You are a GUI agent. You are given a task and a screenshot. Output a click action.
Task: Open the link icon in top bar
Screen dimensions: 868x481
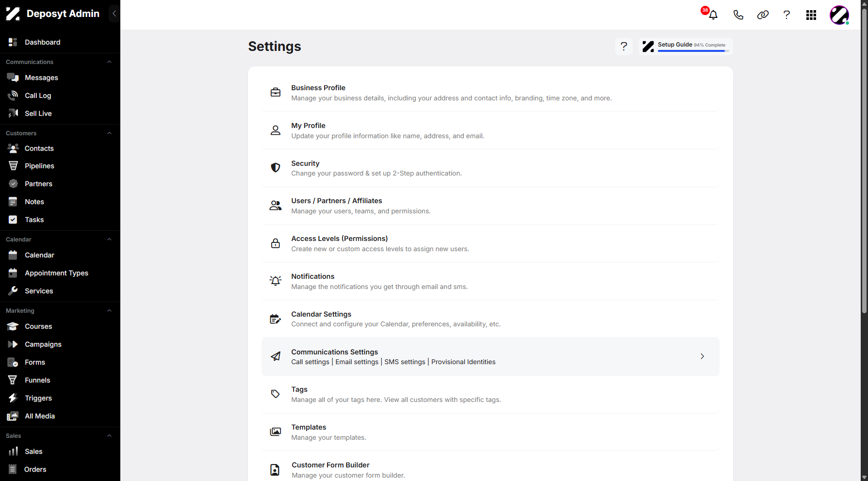pyautogui.click(x=763, y=15)
